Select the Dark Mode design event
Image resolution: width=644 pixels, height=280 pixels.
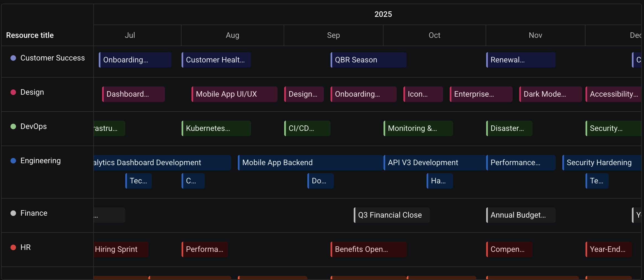[550, 94]
